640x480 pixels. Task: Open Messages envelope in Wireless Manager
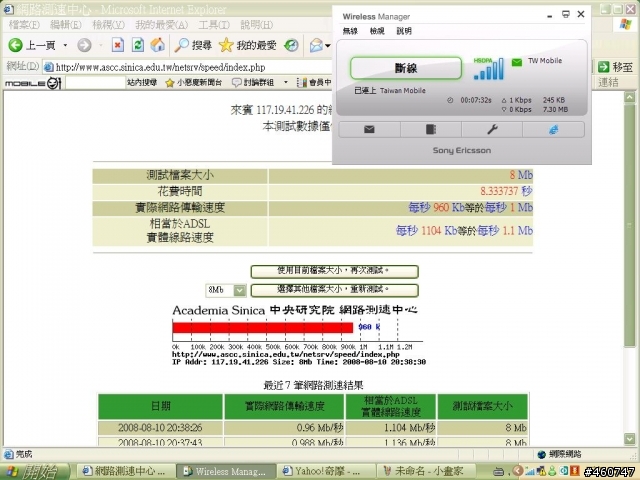[x=369, y=129]
